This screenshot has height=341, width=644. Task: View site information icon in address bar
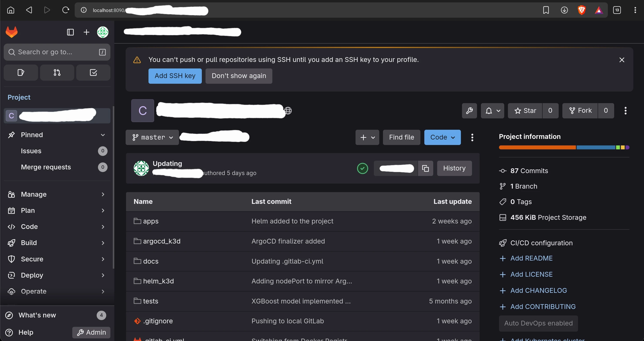pyautogui.click(x=84, y=10)
